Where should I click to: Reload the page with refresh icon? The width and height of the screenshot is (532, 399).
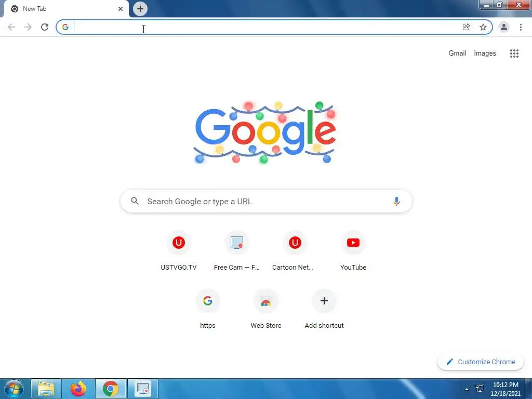(45, 27)
